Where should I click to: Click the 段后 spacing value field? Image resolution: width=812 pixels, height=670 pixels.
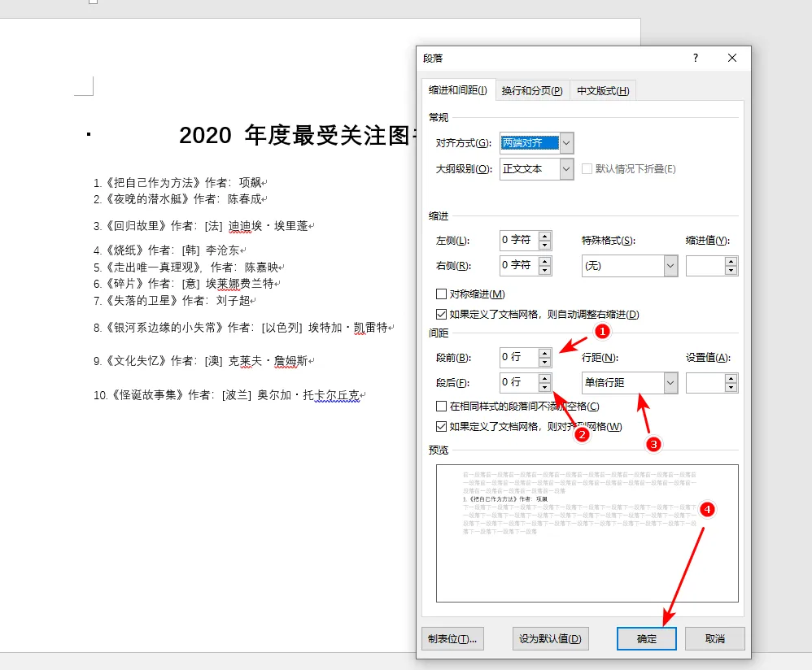pos(519,382)
